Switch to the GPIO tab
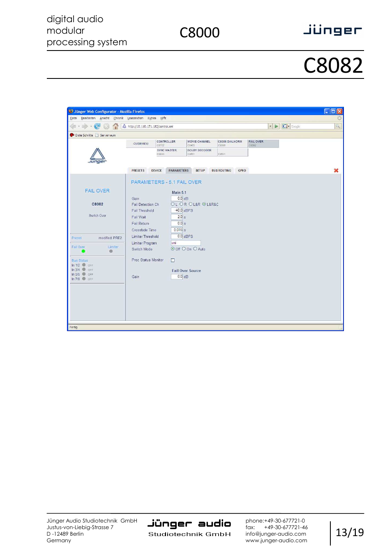This screenshot has width=392, height=555. (242, 170)
